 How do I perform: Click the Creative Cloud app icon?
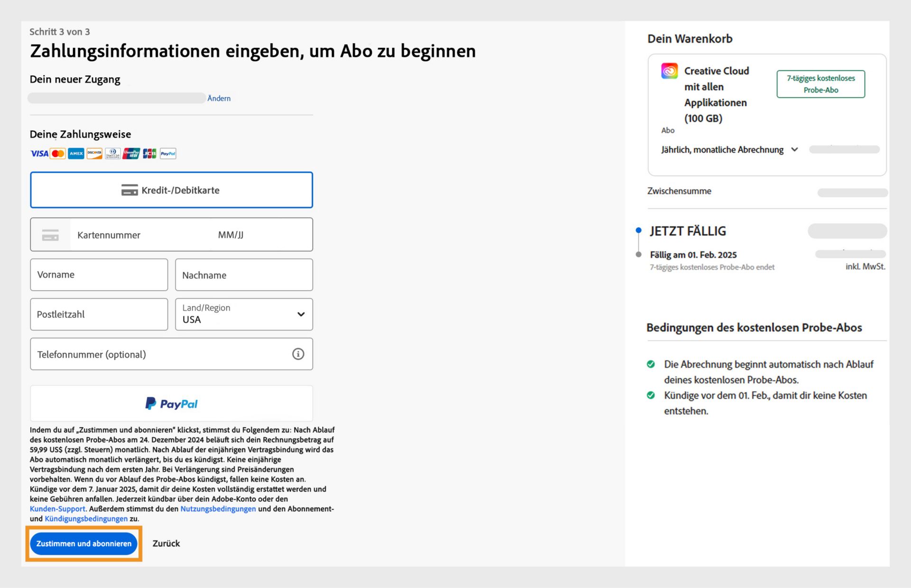coord(669,71)
